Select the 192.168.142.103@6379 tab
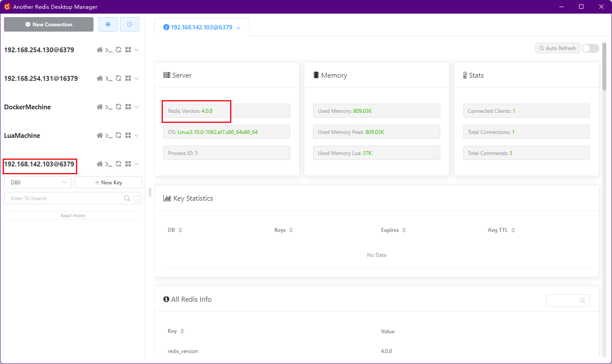Image resolution: width=612 pixels, height=364 pixels. [x=202, y=27]
